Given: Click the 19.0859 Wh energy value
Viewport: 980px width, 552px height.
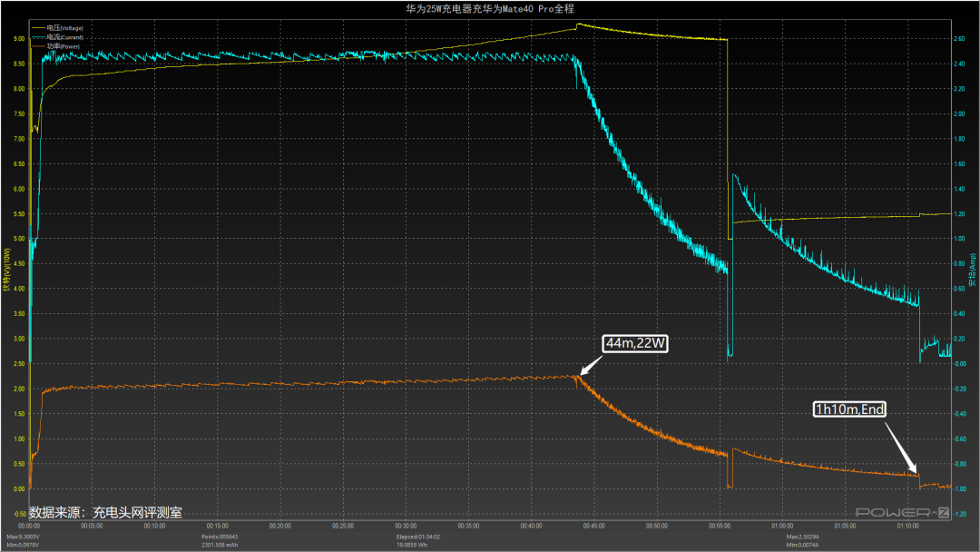Looking at the screenshot, I should [x=414, y=545].
